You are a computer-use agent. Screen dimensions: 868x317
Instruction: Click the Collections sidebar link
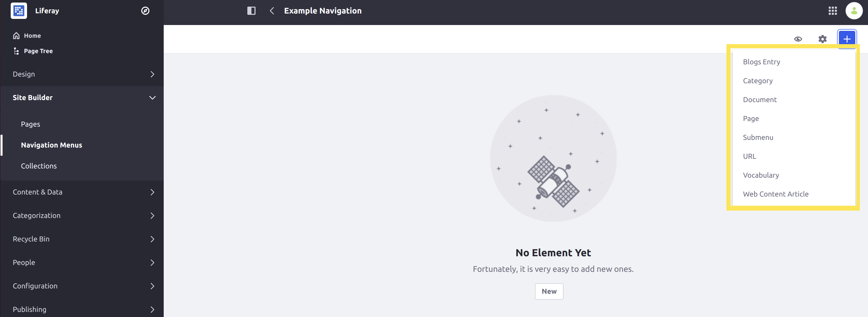(x=38, y=166)
